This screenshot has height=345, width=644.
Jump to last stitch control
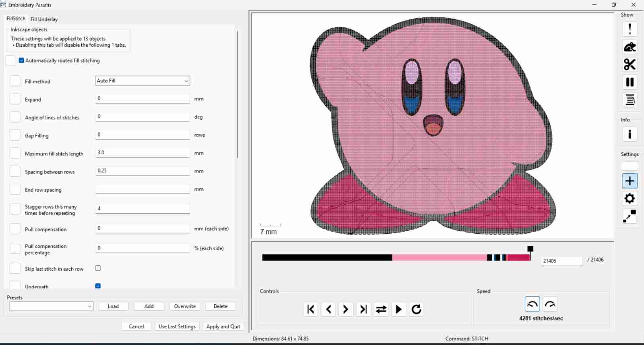click(363, 309)
